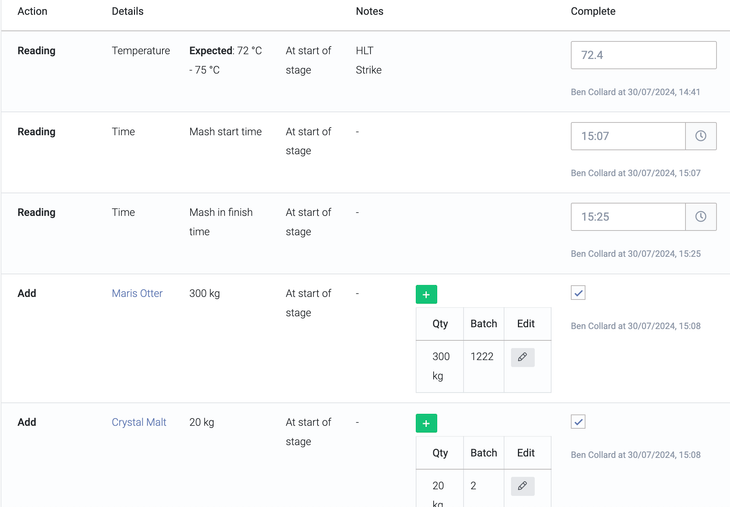The width and height of the screenshot is (730, 507).
Task: Click the clock icon beside 15:07 time
Action: (x=700, y=136)
